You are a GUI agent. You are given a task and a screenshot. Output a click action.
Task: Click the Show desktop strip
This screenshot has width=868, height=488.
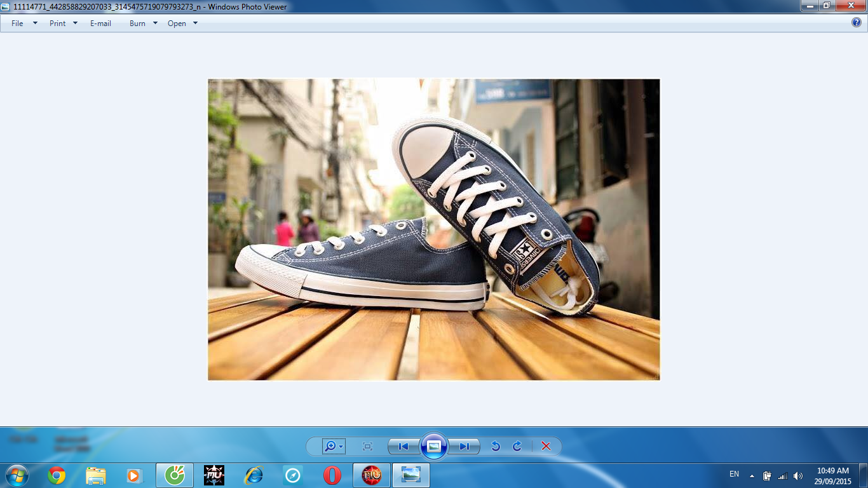tap(864, 475)
